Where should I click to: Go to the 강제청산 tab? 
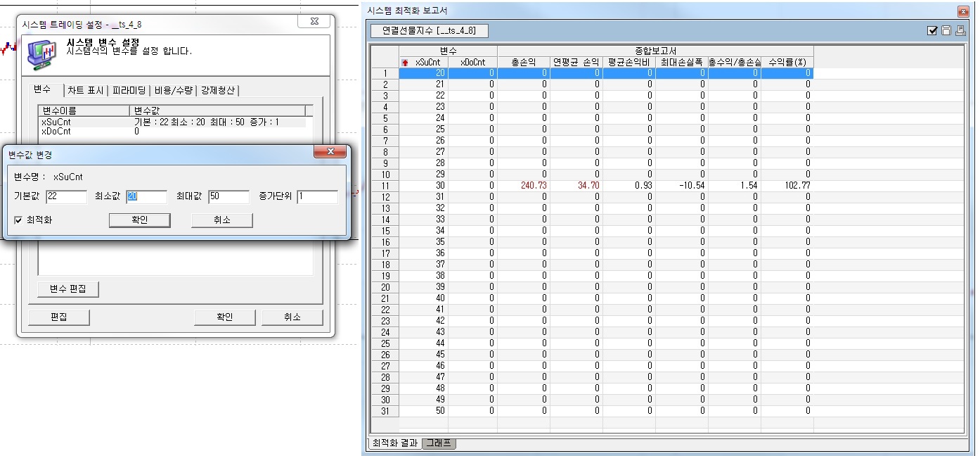click(219, 90)
